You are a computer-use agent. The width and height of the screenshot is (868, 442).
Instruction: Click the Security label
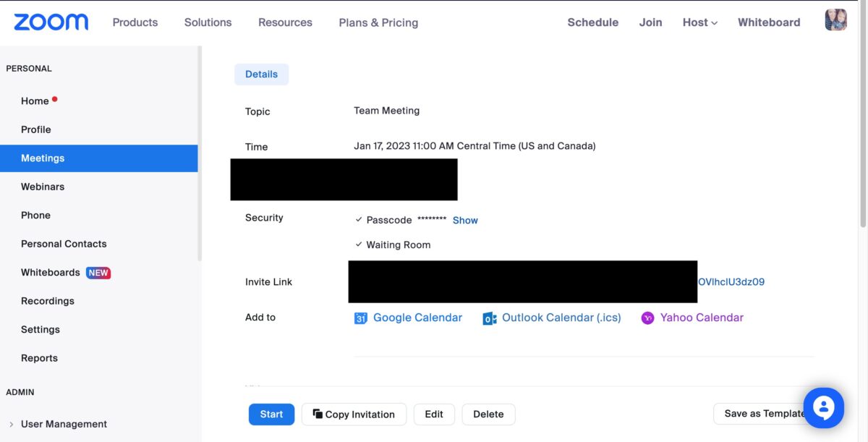pos(264,218)
